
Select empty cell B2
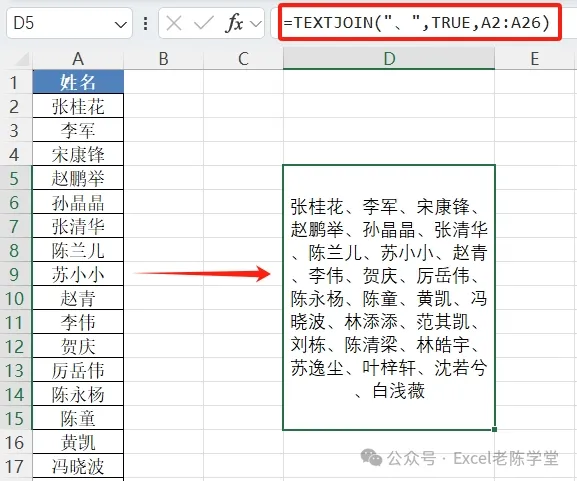163,106
